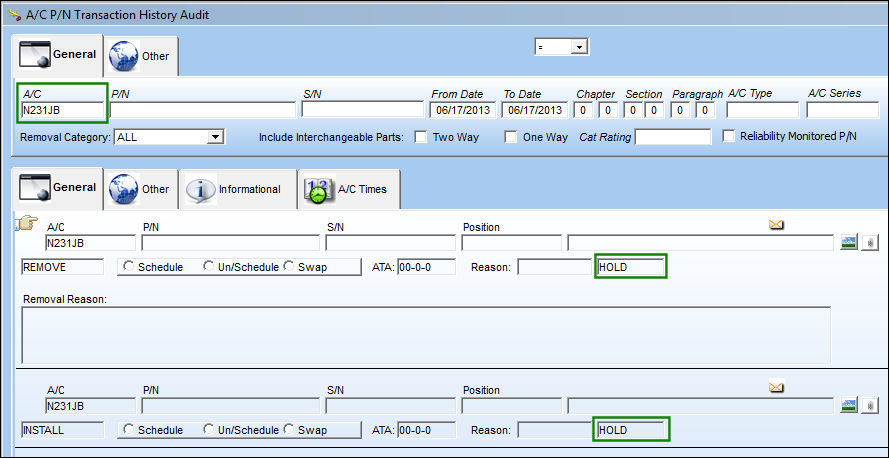Switch to the top Other filter tab

coord(141,56)
